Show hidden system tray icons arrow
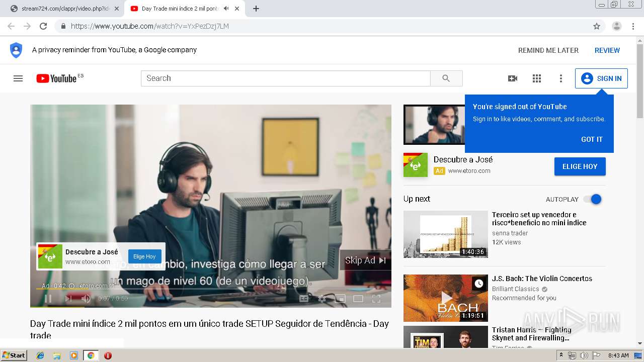This screenshot has width=644, height=362. point(561,355)
